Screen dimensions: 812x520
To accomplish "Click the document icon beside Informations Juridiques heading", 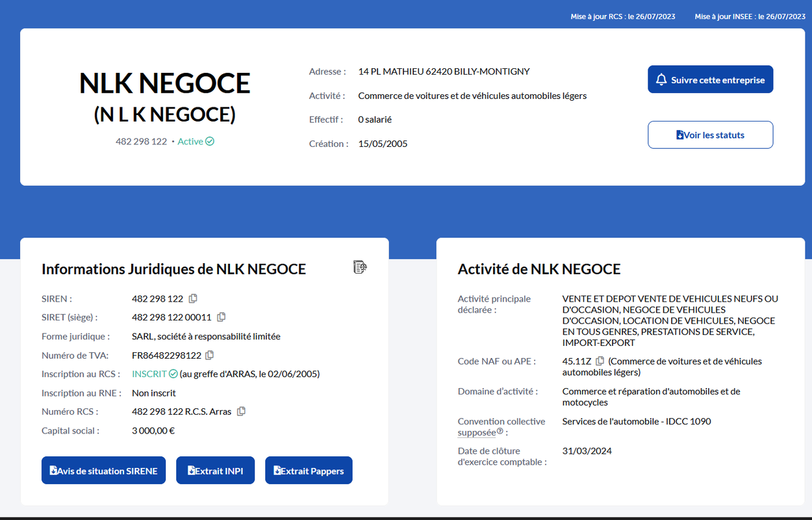I will click(x=360, y=266).
